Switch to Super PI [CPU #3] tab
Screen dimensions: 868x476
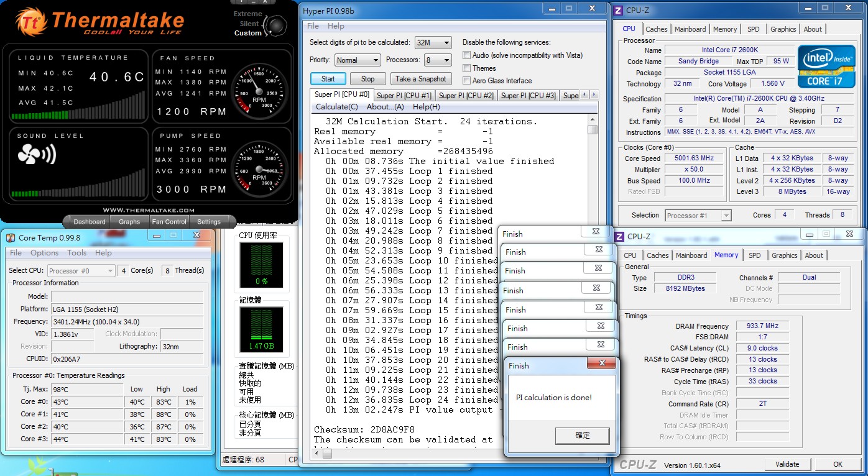click(x=529, y=95)
